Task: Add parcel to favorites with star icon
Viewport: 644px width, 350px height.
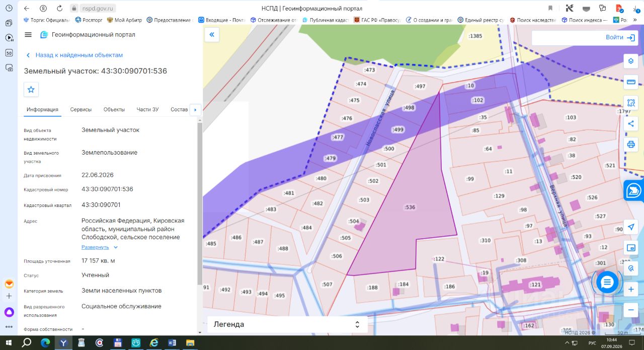Action: tap(31, 89)
